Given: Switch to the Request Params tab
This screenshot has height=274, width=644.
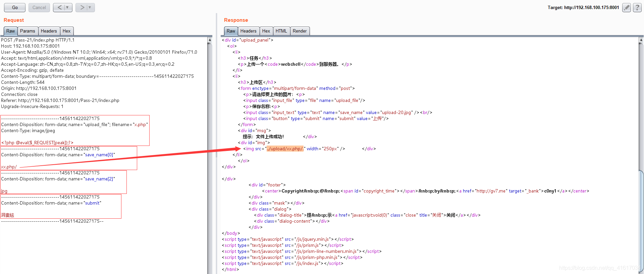Looking at the screenshot, I should pyautogui.click(x=28, y=31).
